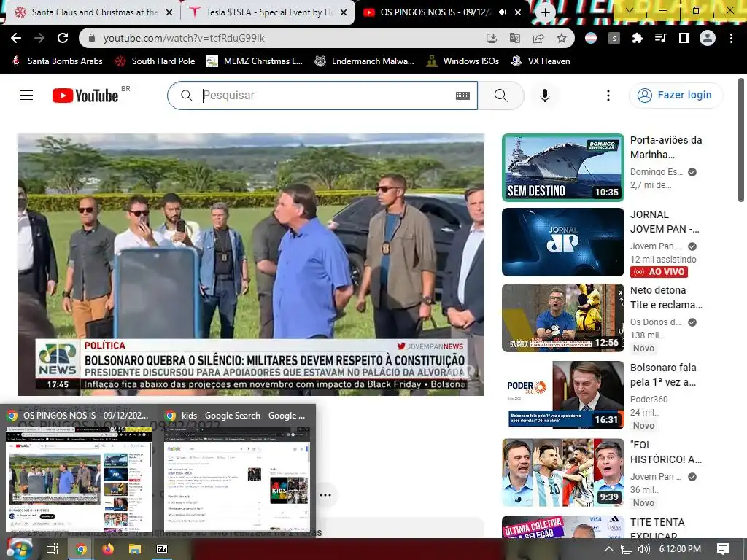This screenshot has height=560, width=747.
Task: Share this page via the address bar share icon
Action: [538, 38]
